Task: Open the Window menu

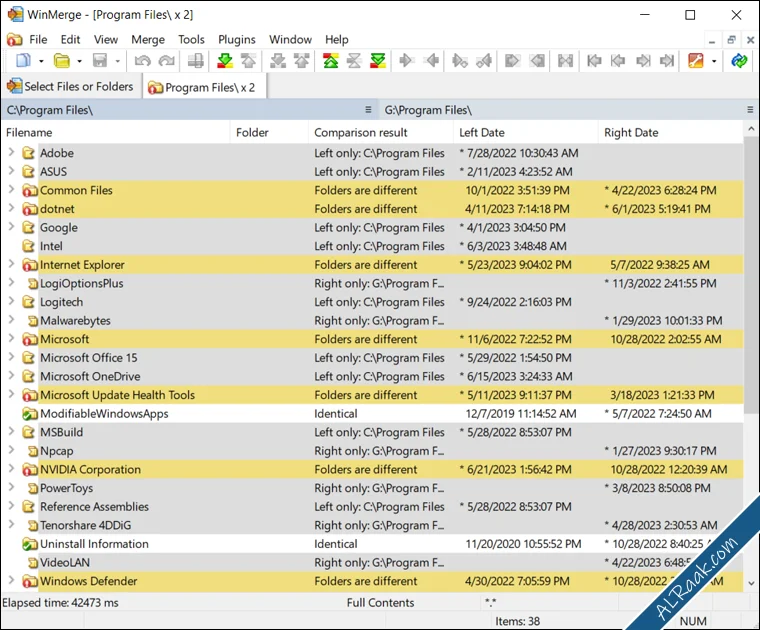Action: coord(290,39)
